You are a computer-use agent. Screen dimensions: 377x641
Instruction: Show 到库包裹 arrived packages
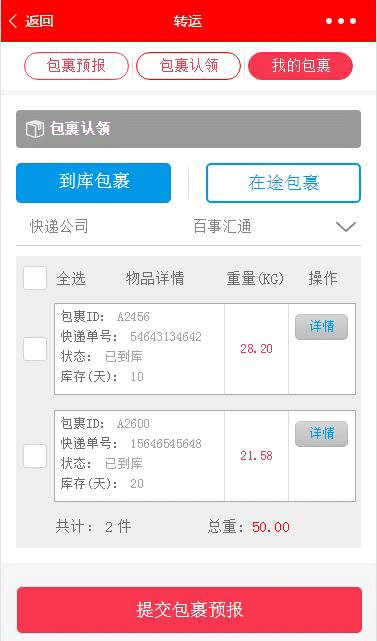click(x=94, y=183)
